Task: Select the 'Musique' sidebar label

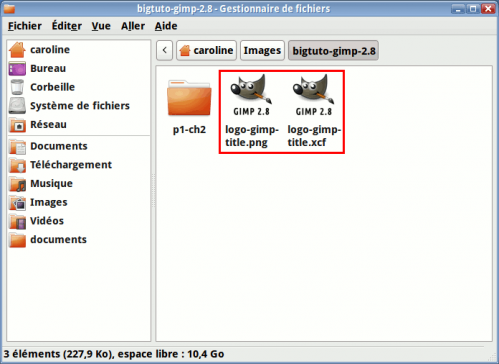Action: [51, 184]
